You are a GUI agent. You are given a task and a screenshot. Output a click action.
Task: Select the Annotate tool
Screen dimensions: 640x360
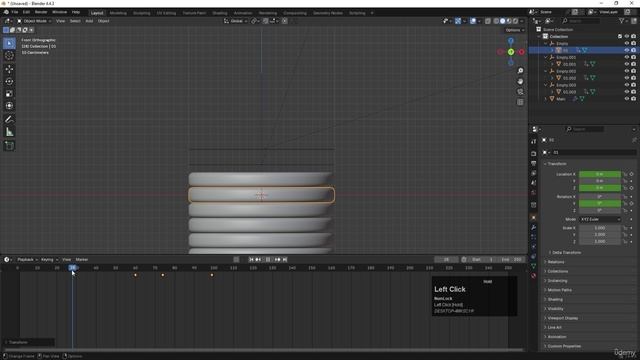click(9, 119)
